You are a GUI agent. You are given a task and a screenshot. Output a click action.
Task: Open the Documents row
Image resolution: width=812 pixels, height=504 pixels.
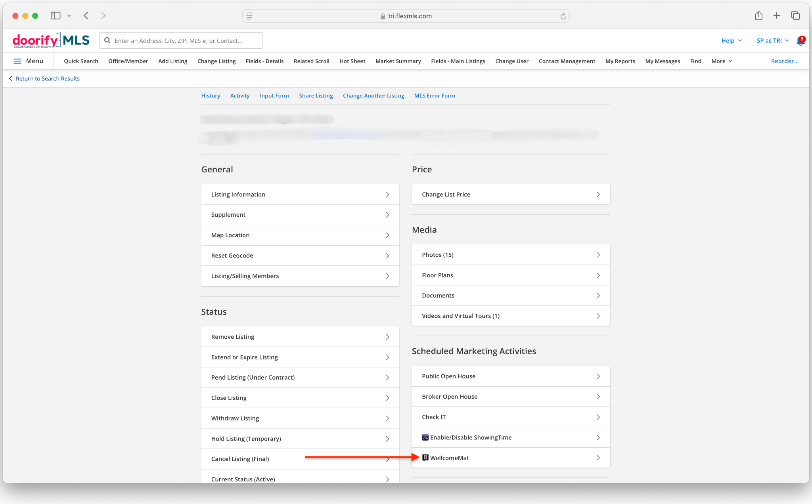511,296
